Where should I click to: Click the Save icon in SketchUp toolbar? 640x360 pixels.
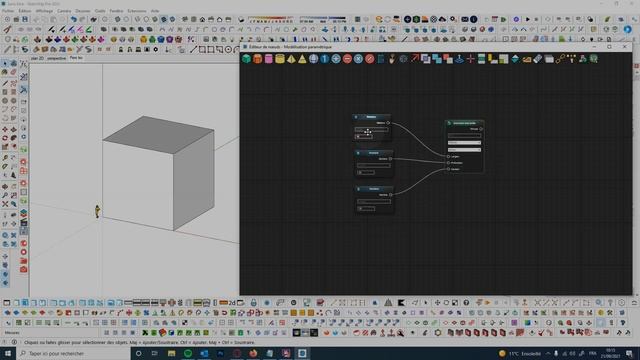(25, 19)
